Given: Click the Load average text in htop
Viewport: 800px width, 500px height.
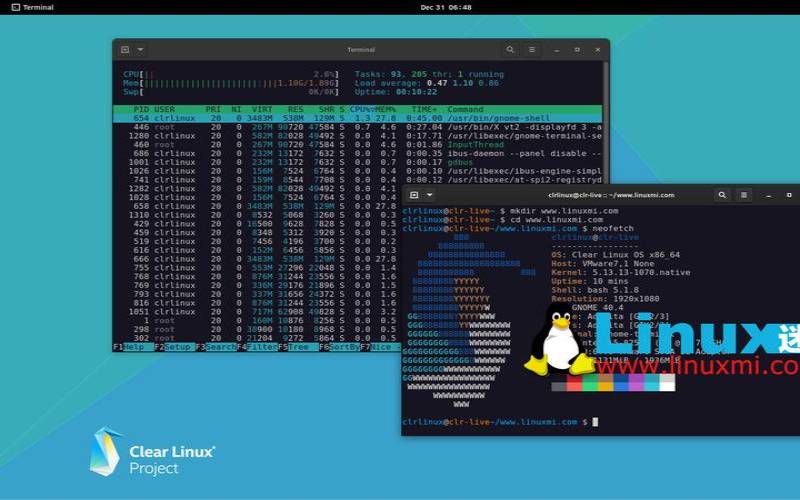Looking at the screenshot, I should [x=427, y=83].
